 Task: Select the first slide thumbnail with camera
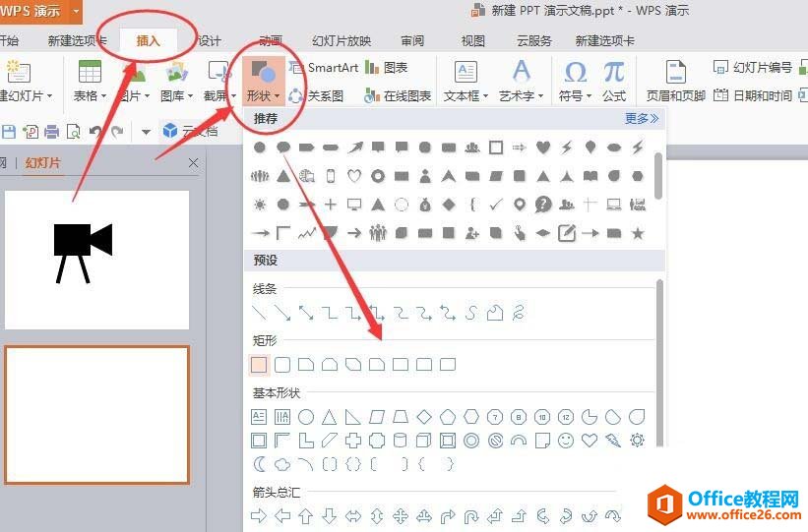[x=96, y=260]
